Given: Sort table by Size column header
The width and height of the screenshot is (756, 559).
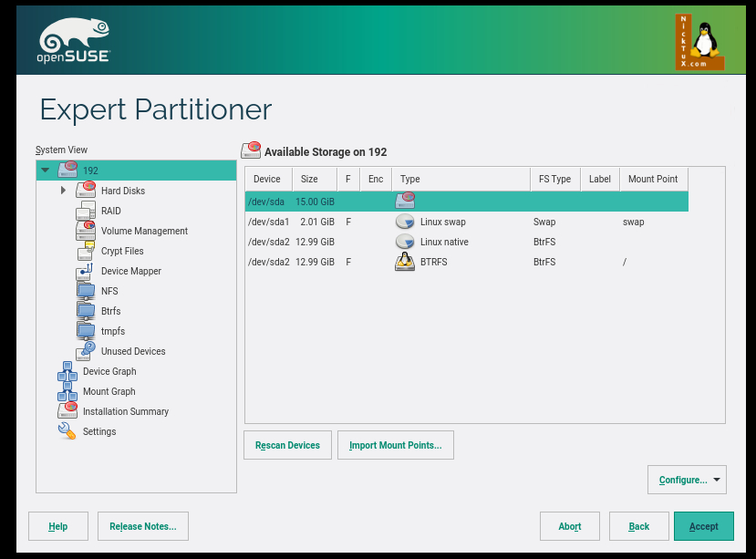Looking at the screenshot, I should click(309, 180).
